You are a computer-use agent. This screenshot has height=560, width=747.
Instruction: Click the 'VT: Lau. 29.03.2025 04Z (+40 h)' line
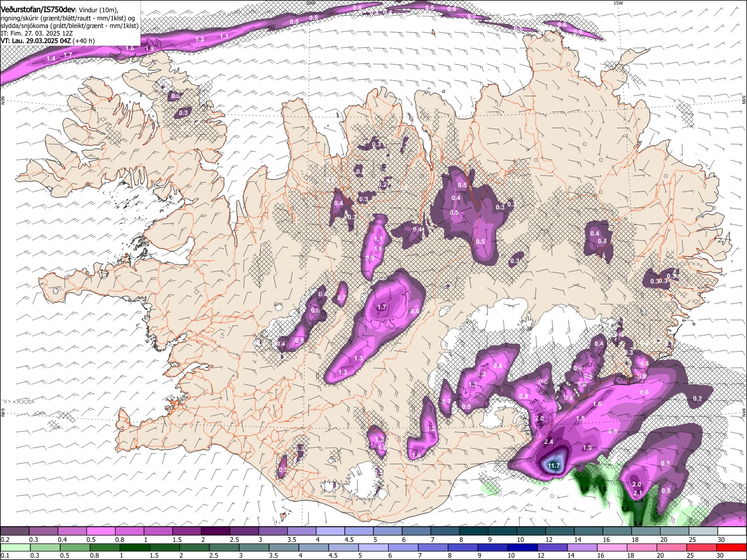click(x=48, y=41)
